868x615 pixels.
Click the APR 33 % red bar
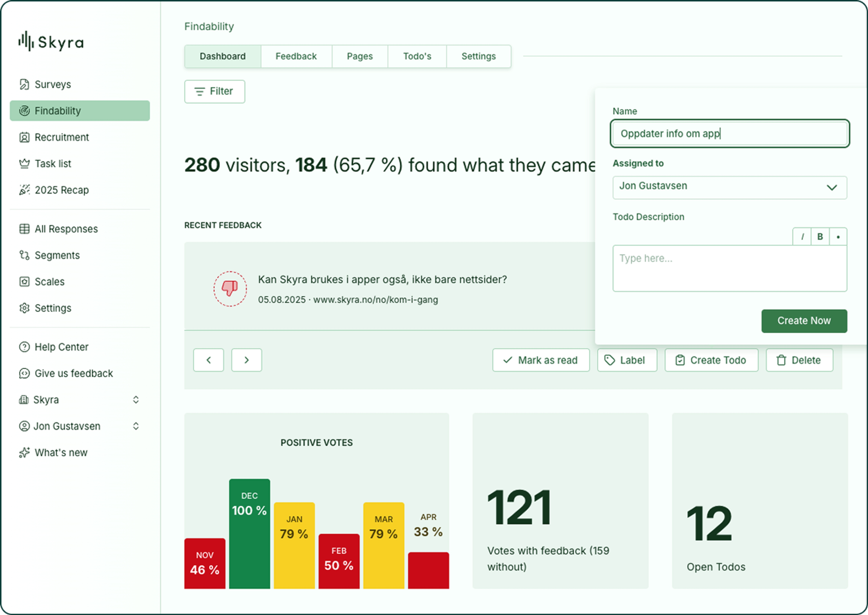pos(428,571)
